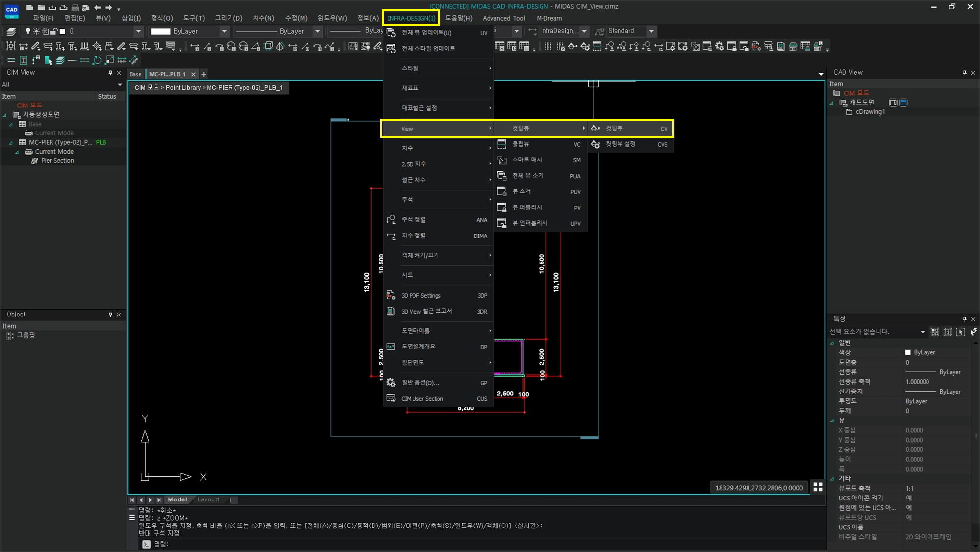Click 주석 정렬 (ANA) menu entry
This screenshot has height=552, width=980.
click(x=438, y=220)
